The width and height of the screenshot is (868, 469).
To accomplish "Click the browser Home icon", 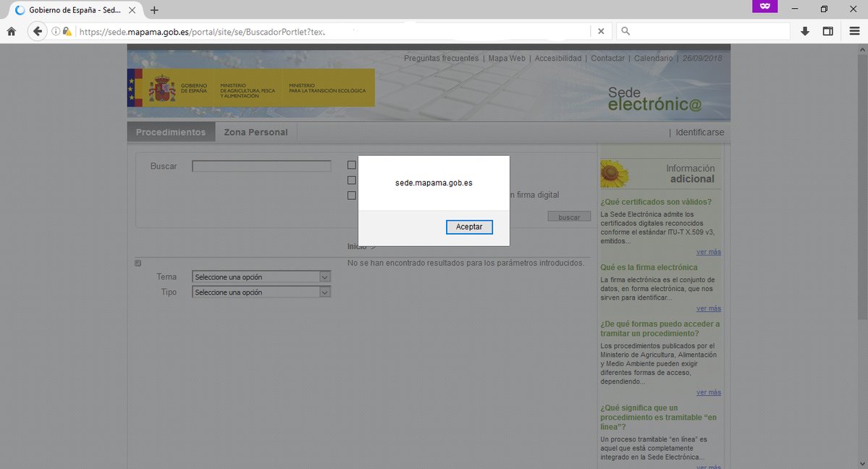I will [11, 31].
